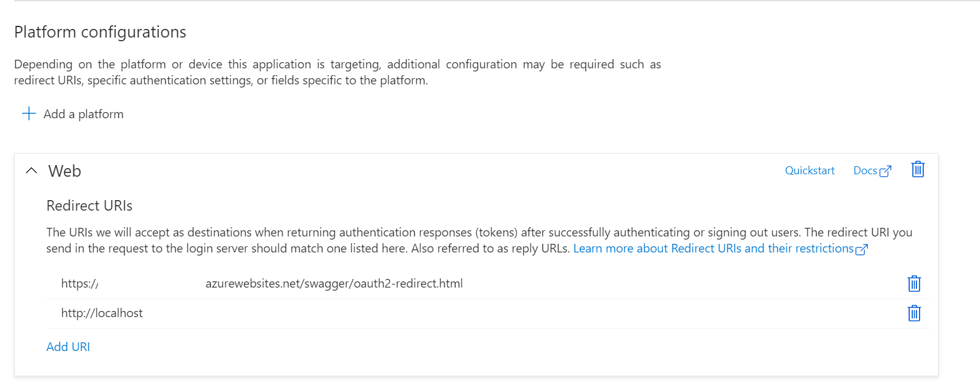Image resolution: width=980 pixels, height=383 pixels.
Task: Open the Quickstart for Web platform
Action: coord(809,171)
